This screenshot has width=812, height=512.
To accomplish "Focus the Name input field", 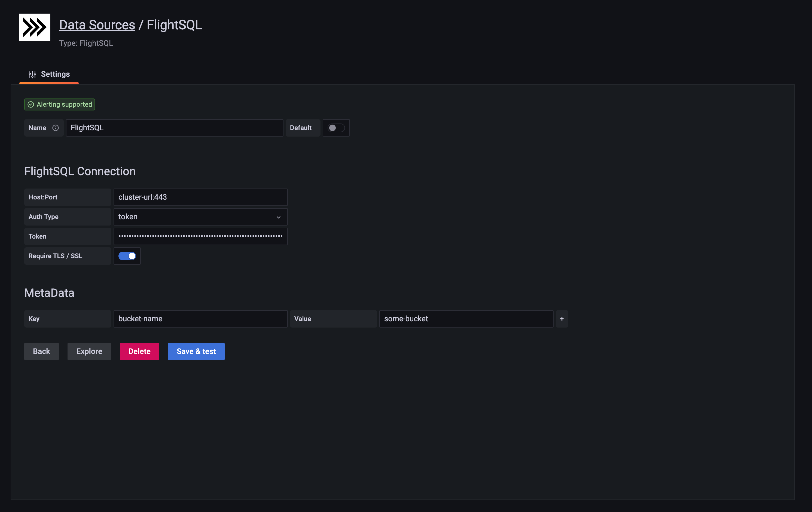I will pos(174,128).
